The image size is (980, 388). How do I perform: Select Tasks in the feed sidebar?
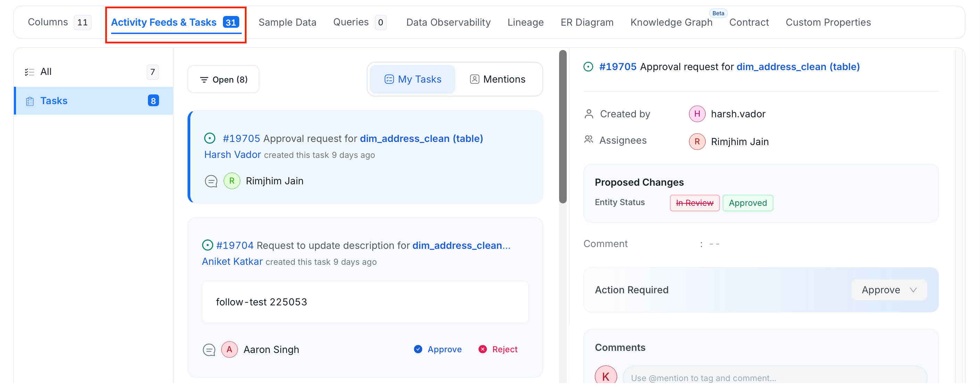click(93, 101)
